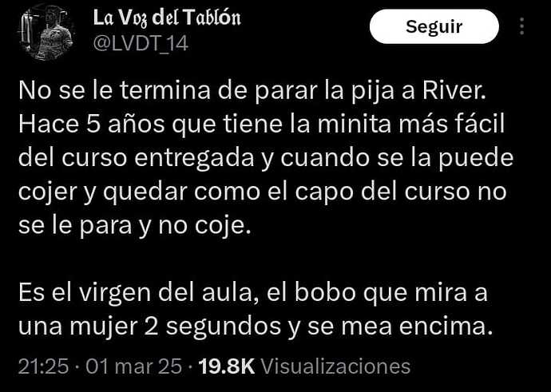551x392 pixels.
Task: Open the La Voz del Tablón display name
Action: pyautogui.click(x=167, y=18)
